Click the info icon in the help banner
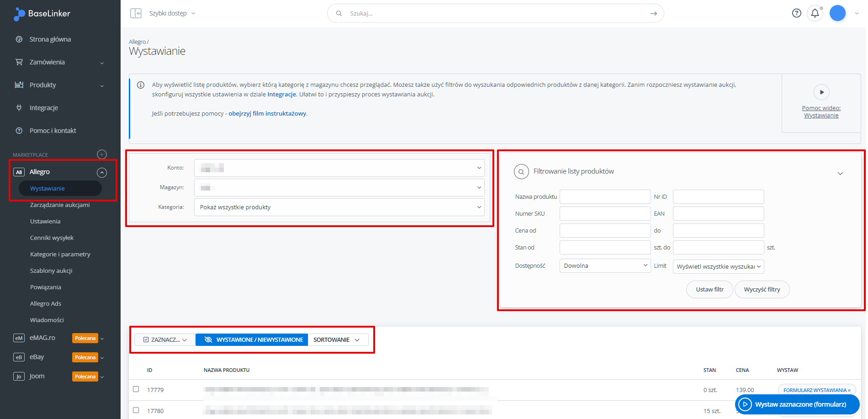 pos(141,85)
